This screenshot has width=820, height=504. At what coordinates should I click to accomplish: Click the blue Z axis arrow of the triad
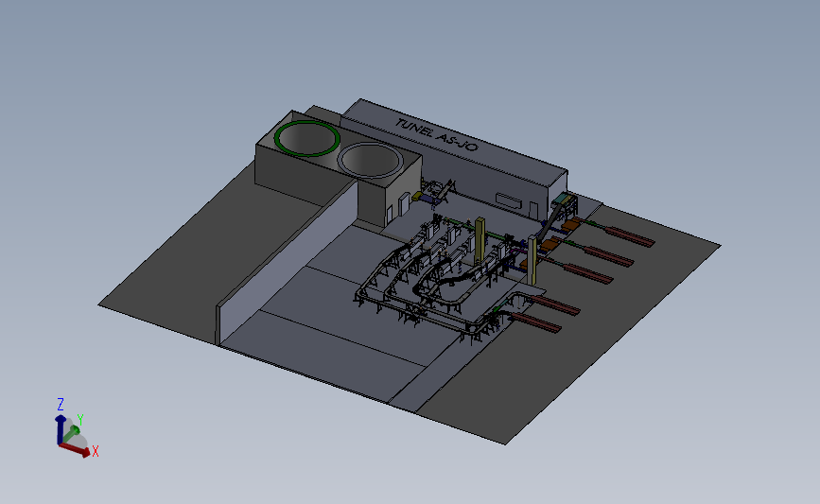click(x=61, y=429)
